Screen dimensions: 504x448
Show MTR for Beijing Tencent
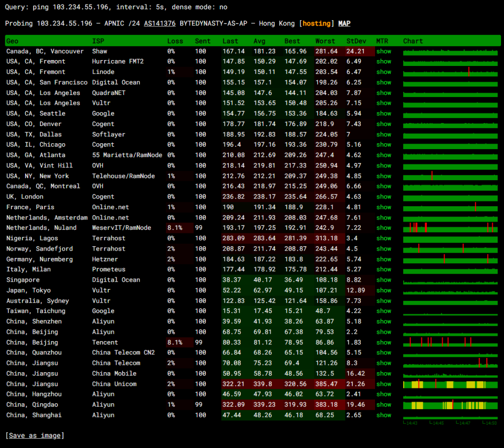pos(384,343)
